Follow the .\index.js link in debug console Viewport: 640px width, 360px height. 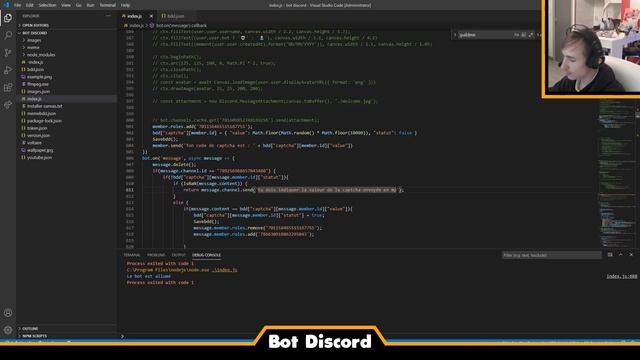click(x=224, y=270)
